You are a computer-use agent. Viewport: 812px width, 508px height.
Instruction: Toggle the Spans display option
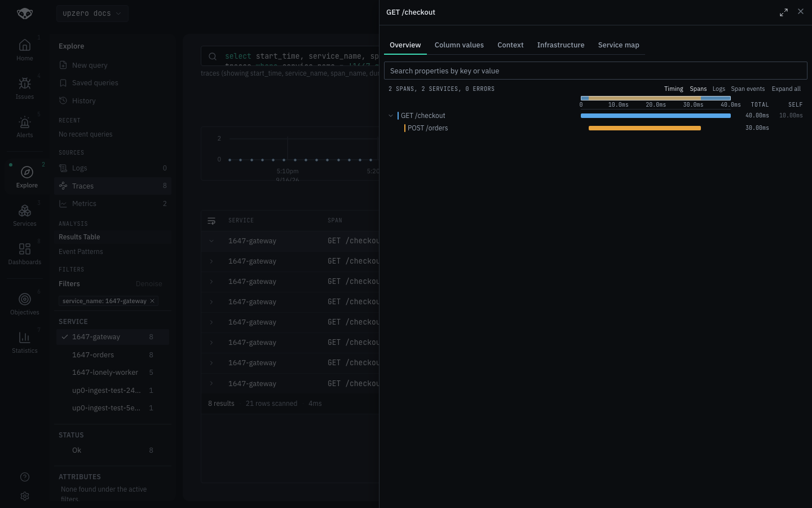click(698, 89)
